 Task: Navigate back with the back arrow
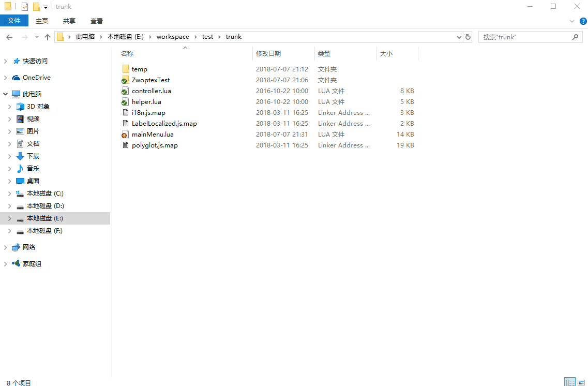pos(9,37)
